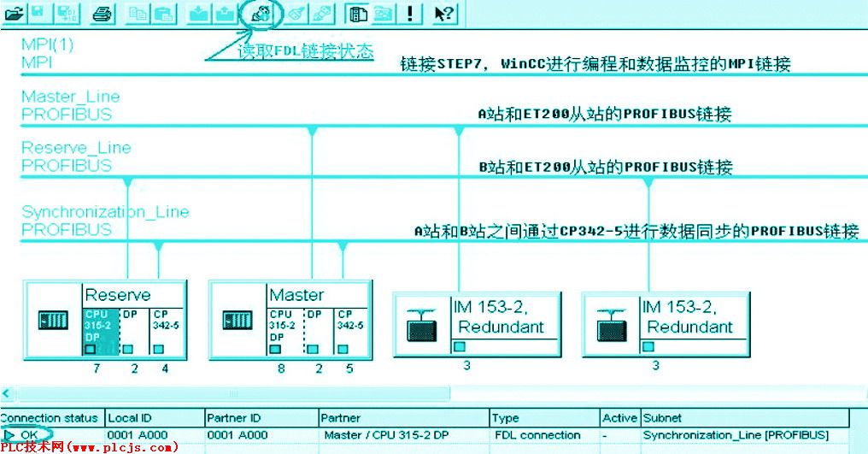Click the Paste icon in the toolbar
The height and width of the screenshot is (454, 868).
(164, 14)
